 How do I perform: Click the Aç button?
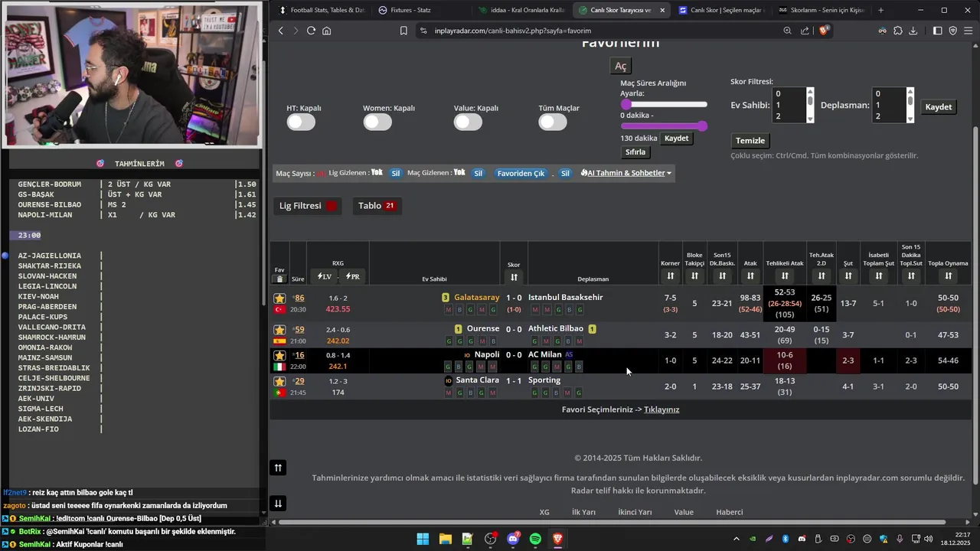click(x=620, y=66)
